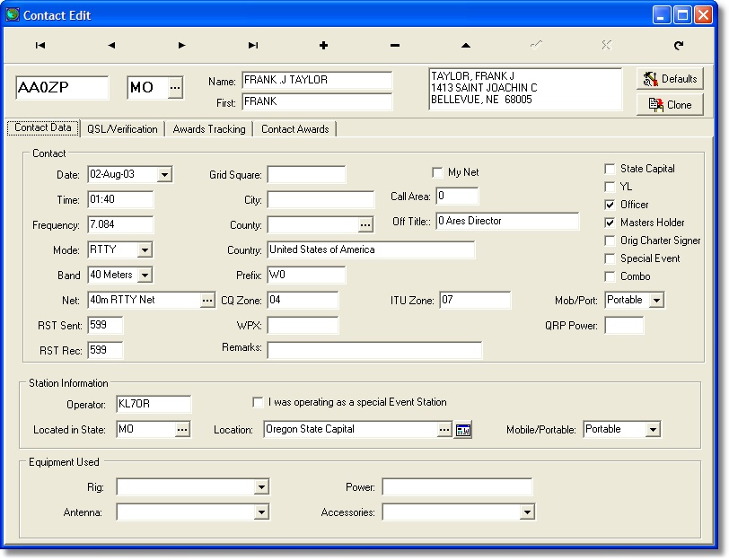The height and width of the screenshot is (560, 729).
Task: Click the Defaults button
Action: (670, 80)
